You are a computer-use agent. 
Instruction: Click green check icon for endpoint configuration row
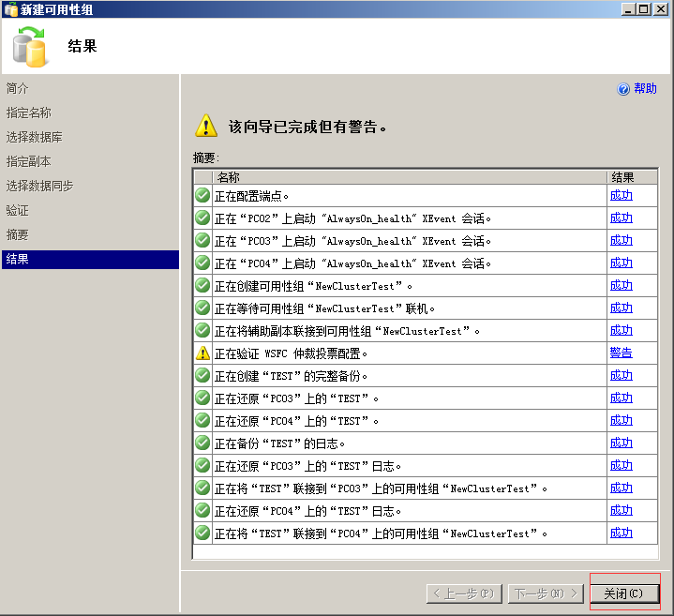[202, 196]
